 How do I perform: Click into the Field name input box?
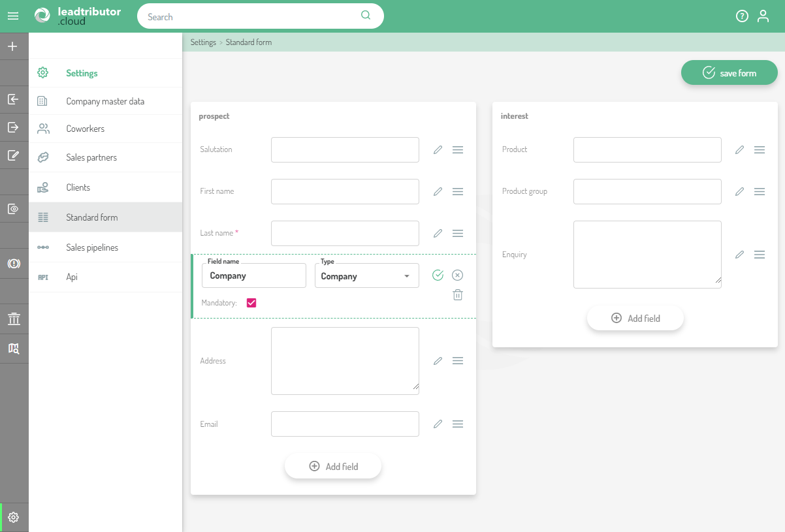click(254, 276)
